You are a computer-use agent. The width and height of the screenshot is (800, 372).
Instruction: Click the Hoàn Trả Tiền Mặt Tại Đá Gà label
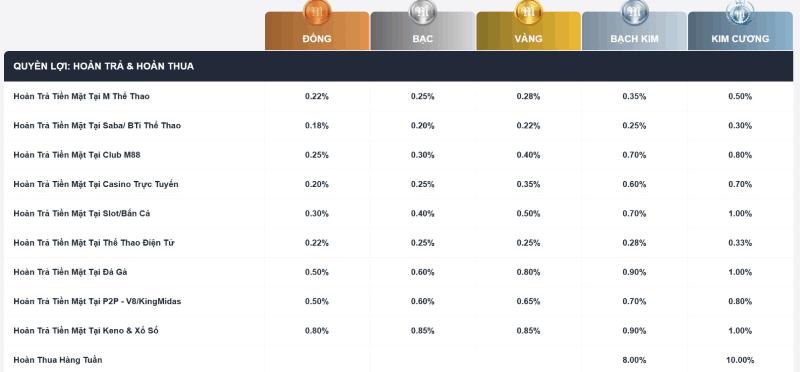click(x=70, y=272)
